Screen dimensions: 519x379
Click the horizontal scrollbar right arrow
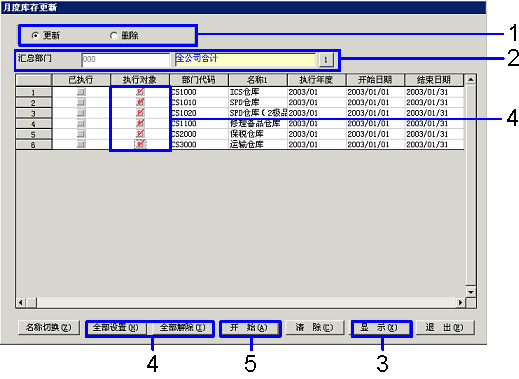461,303
